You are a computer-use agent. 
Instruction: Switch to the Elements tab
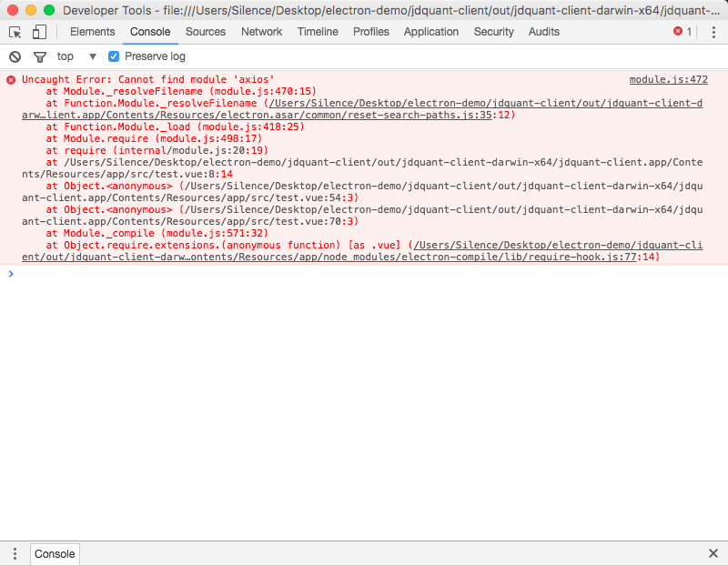click(x=93, y=32)
